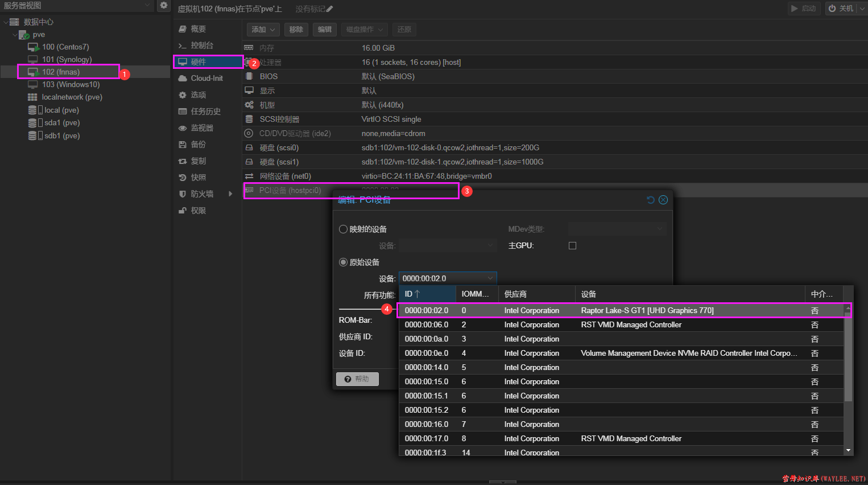Viewport: 868px width, 485px height.
Task: Open the 设备 0000:00:02.0 combo box
Action: click(x=448, y=278)
